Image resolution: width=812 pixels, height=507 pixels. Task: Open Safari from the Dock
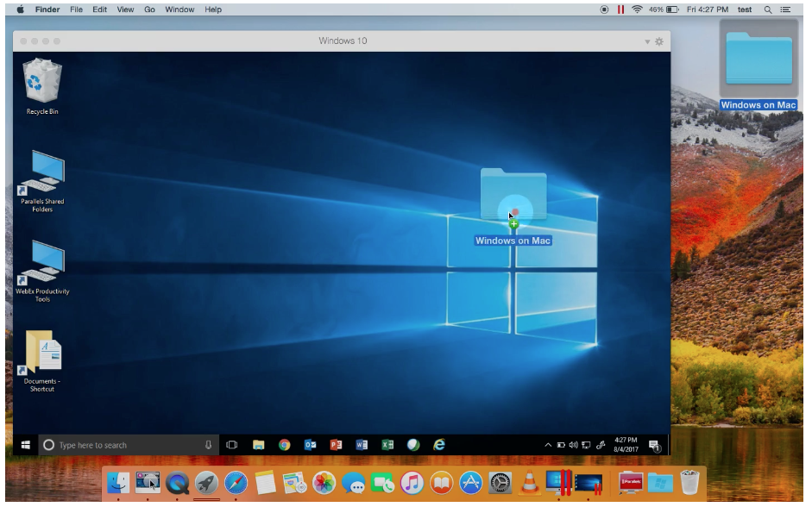(236, 483)
